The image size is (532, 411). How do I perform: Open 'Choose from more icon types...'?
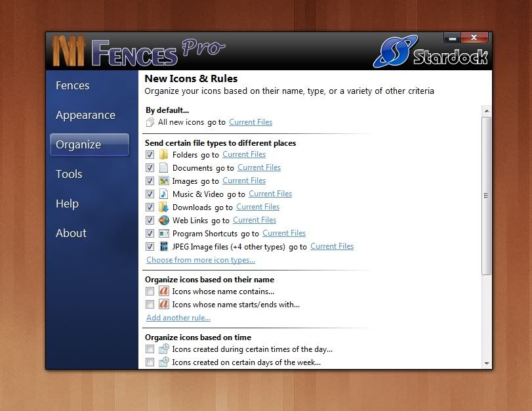pyautogui.click(x=201, y=260)
